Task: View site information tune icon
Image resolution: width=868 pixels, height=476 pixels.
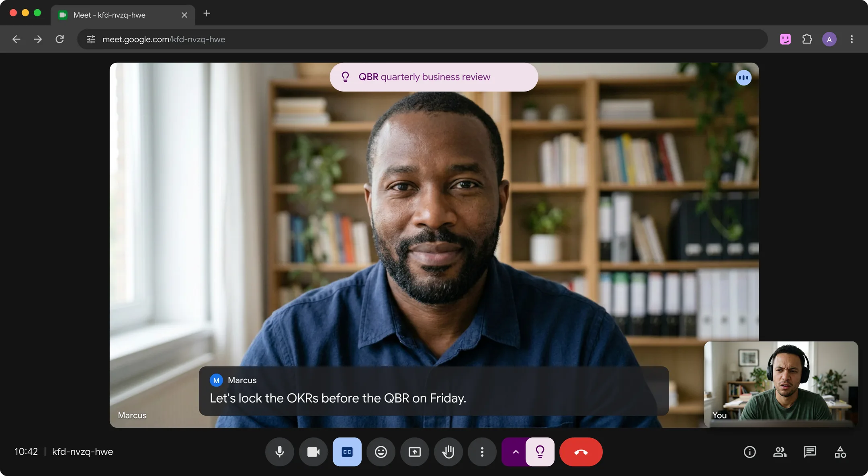Action: tap(91, 39)
